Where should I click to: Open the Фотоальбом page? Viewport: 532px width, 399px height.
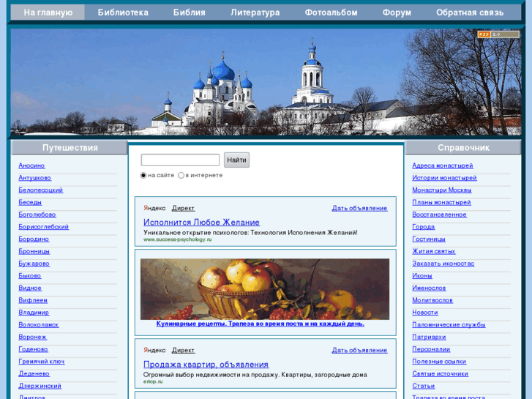click(x=331, y=12)
